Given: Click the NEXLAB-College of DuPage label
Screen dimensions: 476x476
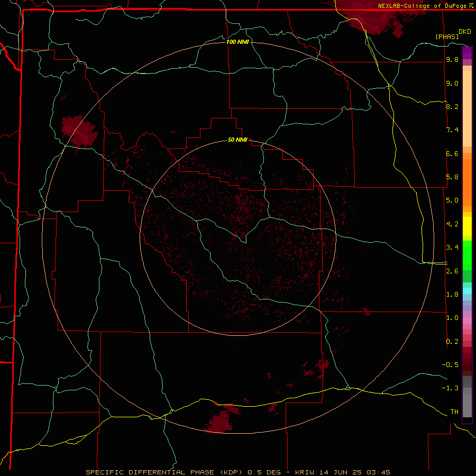Looking at the screenshot, I should [422, 6].
